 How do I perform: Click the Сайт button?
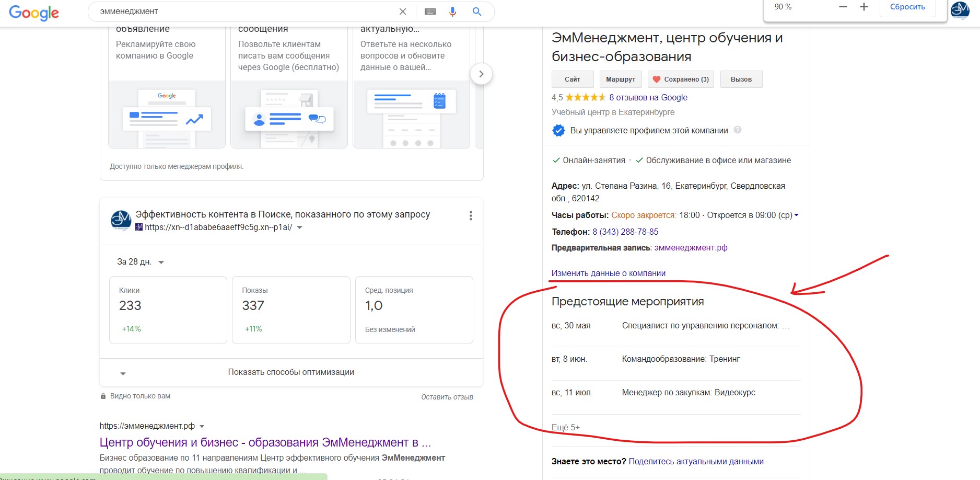pyautogui.click(x=573, y=79)
